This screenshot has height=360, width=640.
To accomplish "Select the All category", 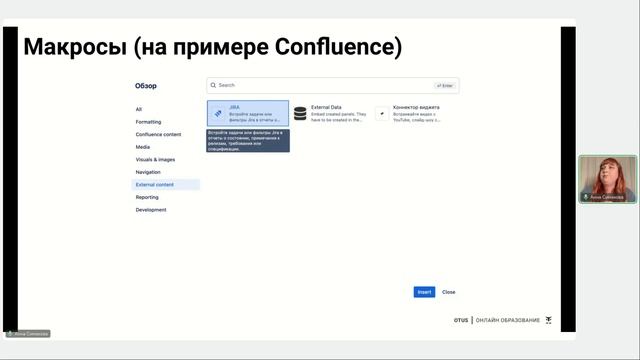I will tap(139, 109).
